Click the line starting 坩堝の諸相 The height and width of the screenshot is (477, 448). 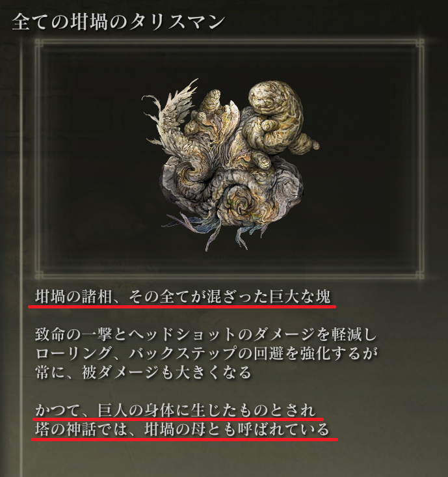[x=183, y=297]
